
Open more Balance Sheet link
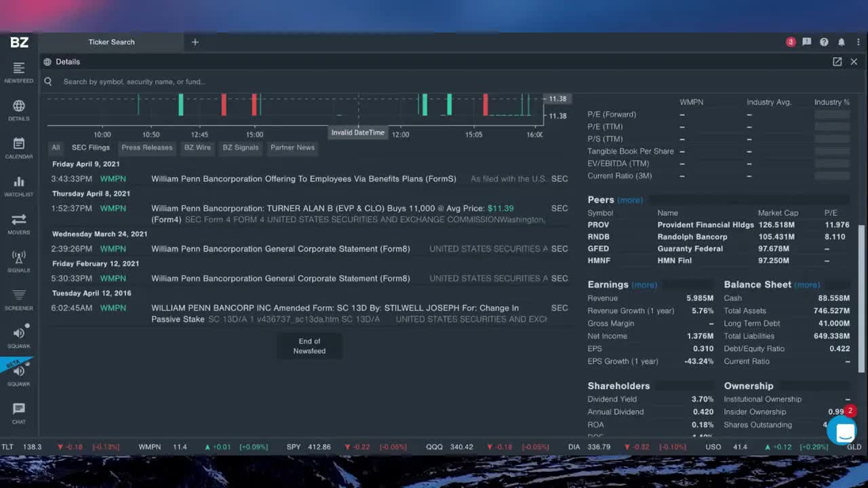(x=807, y=285)
